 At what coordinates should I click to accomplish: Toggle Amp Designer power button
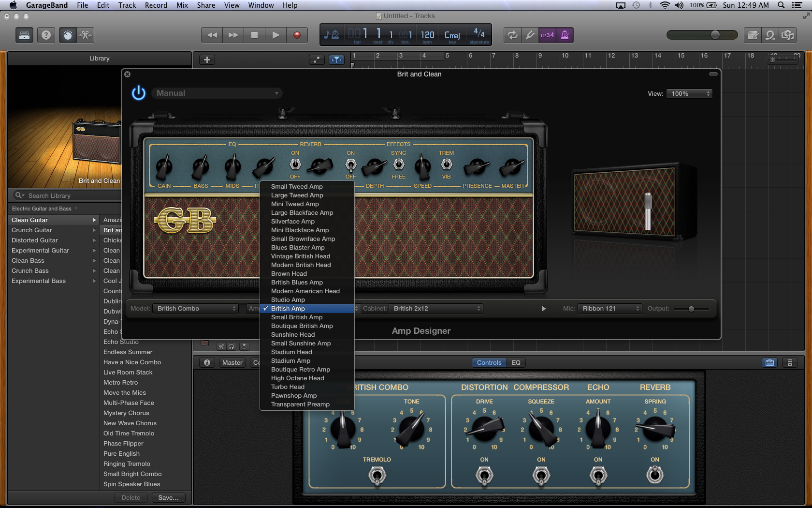click(x=139, y=93)
